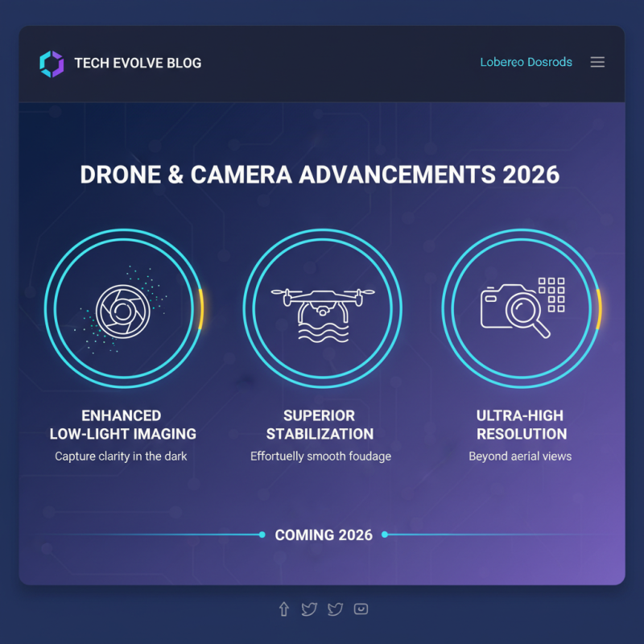Viewport: 644px width, 644px height.
Task: Click the share upload arrow icon
Action: [x=283, y=609]
